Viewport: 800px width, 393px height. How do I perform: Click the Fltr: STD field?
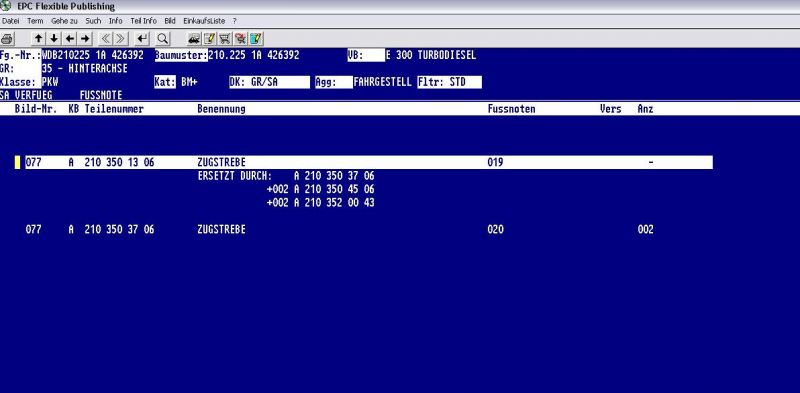[449, 82]
